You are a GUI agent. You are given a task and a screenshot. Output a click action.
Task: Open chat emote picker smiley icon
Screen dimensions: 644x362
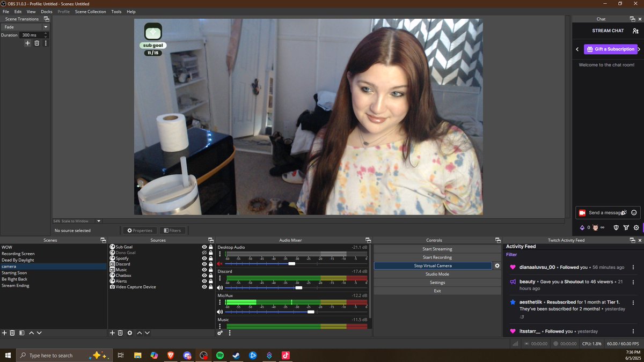[634, 213]
